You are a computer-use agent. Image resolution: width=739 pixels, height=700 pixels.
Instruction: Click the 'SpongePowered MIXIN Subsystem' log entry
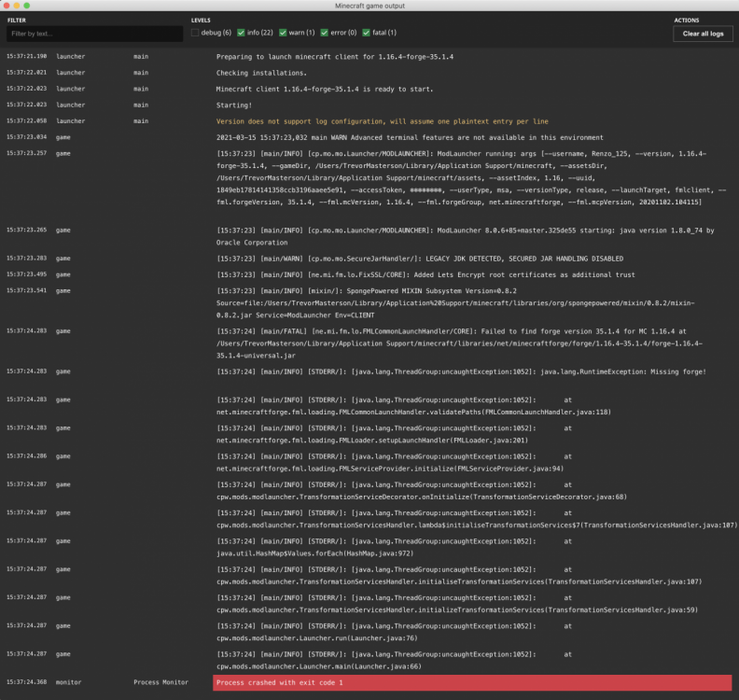pyautogui.click(x=455, y=302)
